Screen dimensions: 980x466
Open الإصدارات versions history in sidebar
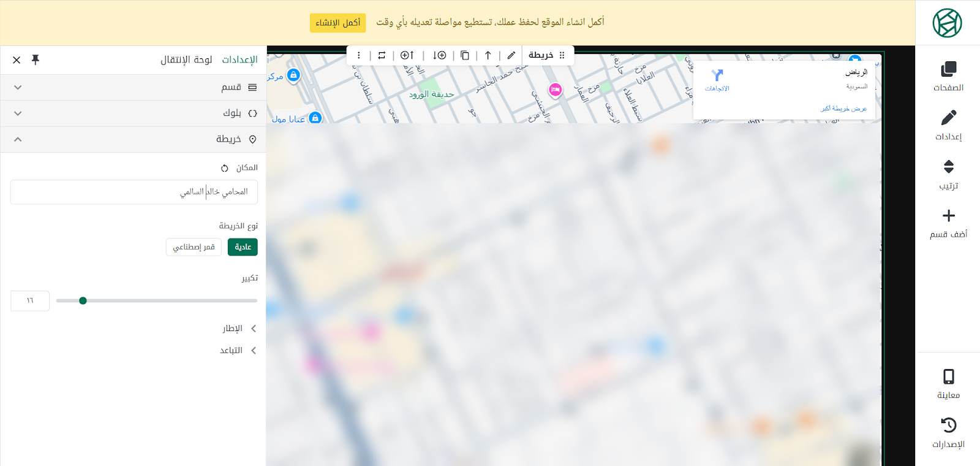point(948,432)
